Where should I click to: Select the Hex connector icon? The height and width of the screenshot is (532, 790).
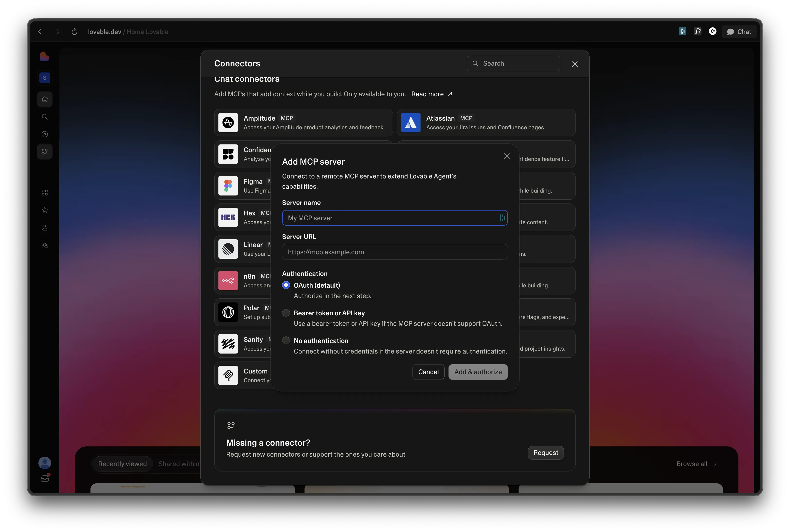pyautogui.click(x=228, y=217)
